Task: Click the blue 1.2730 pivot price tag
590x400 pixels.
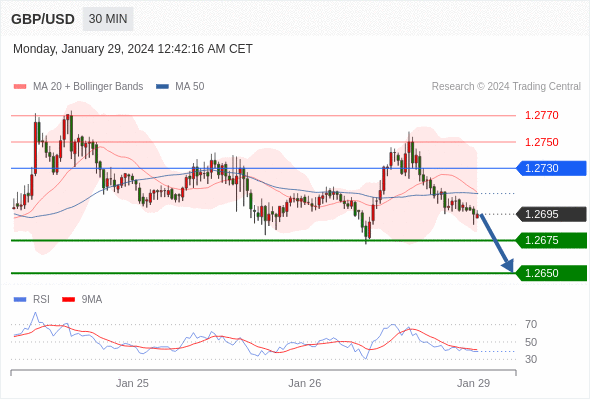Action: pyautogui.click(x=551, y=168)
